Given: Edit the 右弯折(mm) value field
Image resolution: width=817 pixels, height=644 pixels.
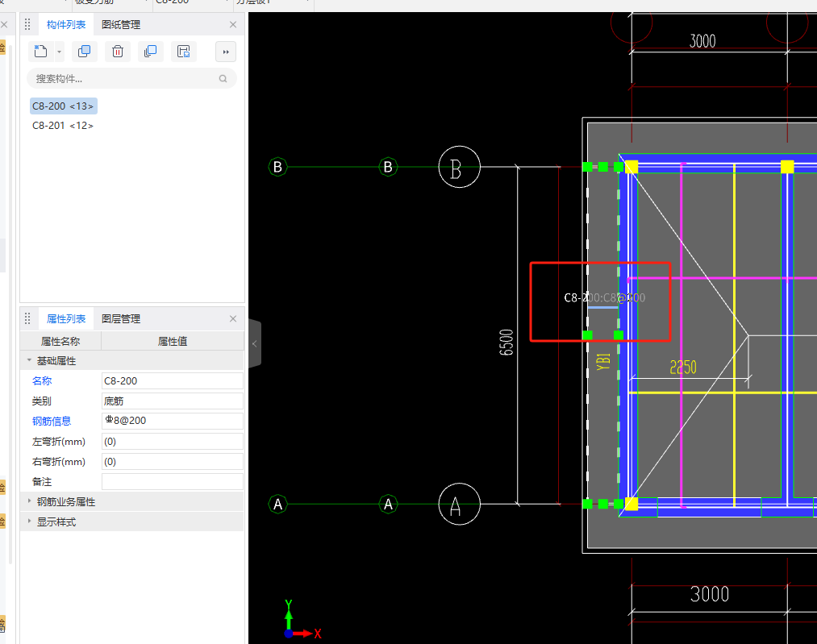Looking at the screenshot, I should [173, 461].
